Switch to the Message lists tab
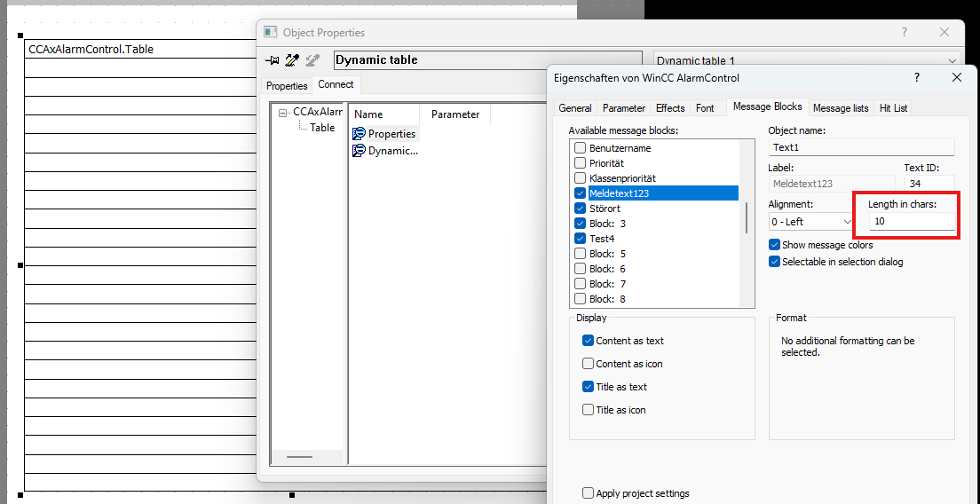 (x=840, y=108)
